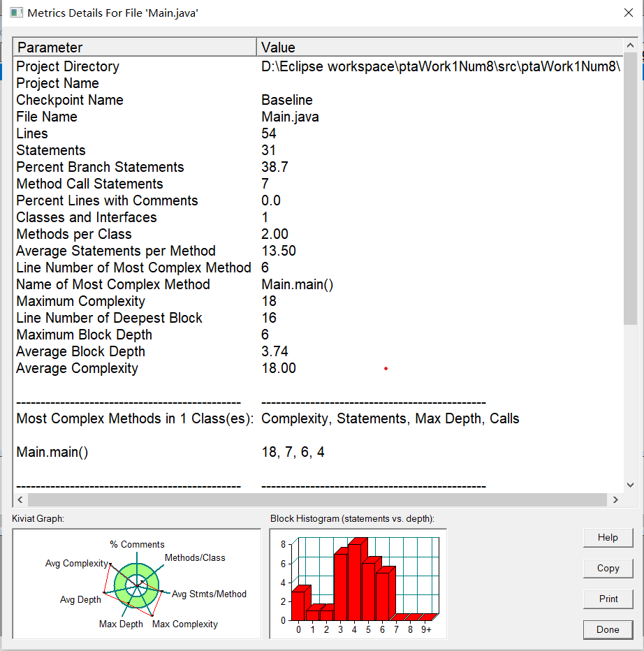Click the Main.java file name value
This screenshot has height=651, width=644.
point(290,117)
